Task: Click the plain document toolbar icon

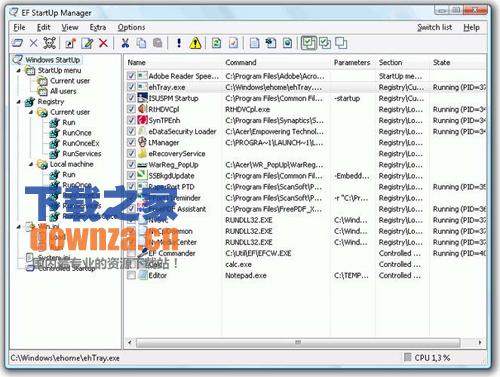Action: click(x=254, y=43)
